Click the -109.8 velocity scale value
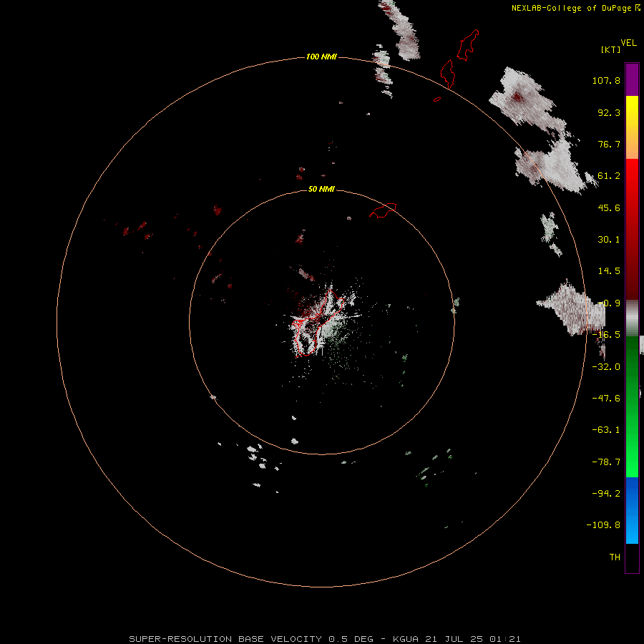Image resolution: width=644 pixels, height=644 pixels. (603, 525)
